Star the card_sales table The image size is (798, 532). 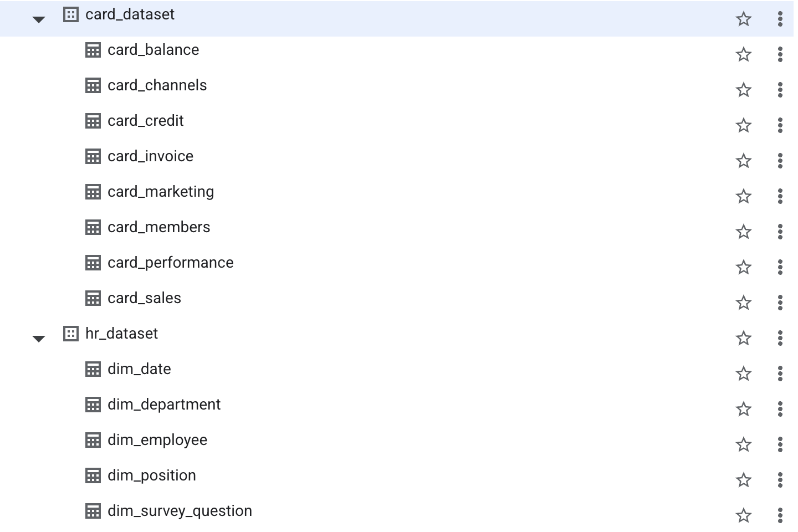coord(744,303)
